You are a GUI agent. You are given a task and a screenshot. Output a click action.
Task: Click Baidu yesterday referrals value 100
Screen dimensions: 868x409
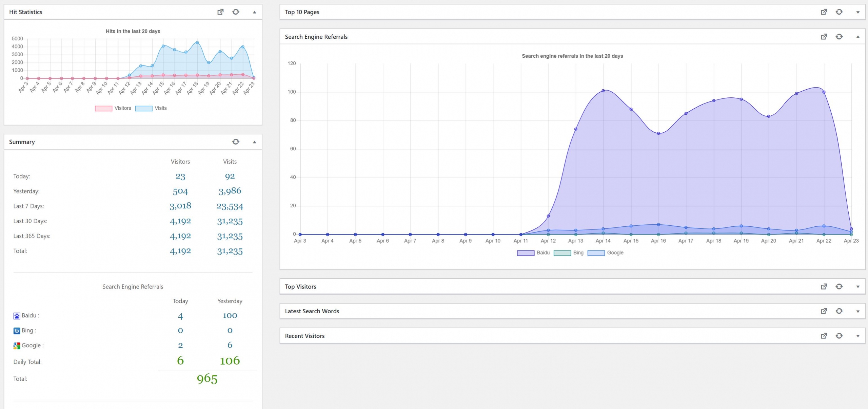[x=230, y=316]
